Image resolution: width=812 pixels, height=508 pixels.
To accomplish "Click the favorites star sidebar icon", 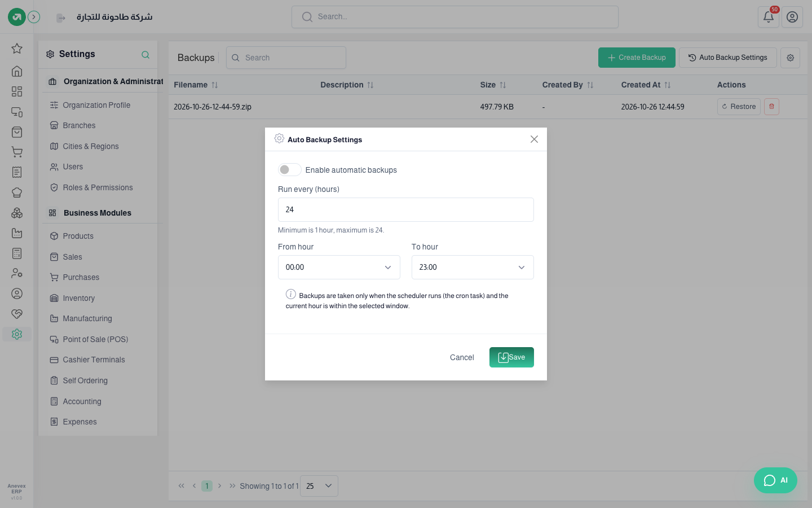I will tap(17, 49).
